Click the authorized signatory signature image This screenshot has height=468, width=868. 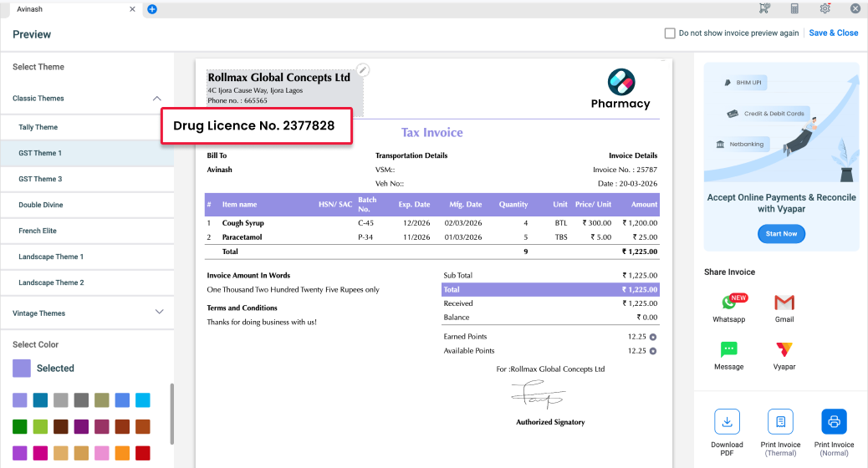(538, 394)
